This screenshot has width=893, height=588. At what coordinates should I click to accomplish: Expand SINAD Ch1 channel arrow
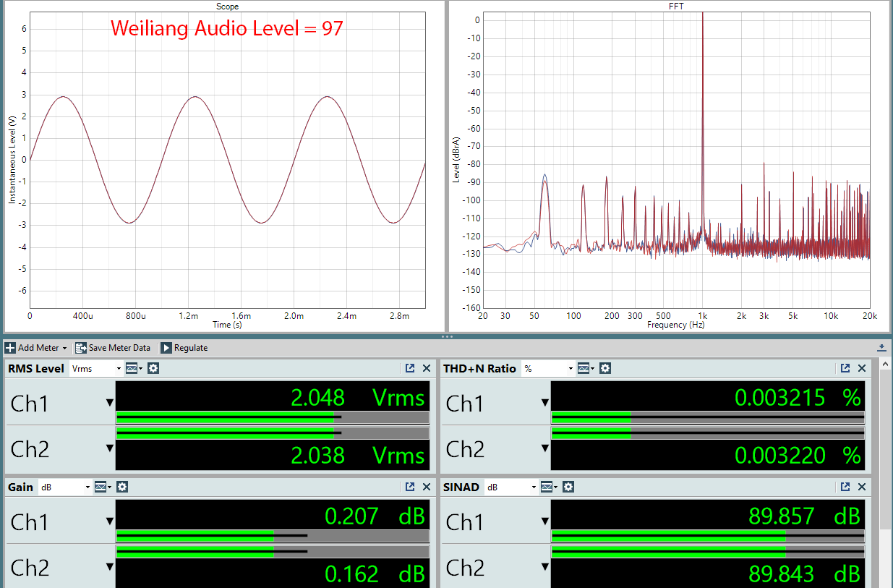545,521
